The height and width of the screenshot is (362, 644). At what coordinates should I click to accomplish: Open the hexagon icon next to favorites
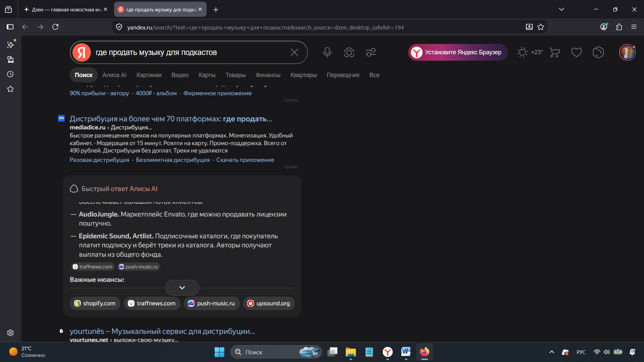tap(598, 52)
